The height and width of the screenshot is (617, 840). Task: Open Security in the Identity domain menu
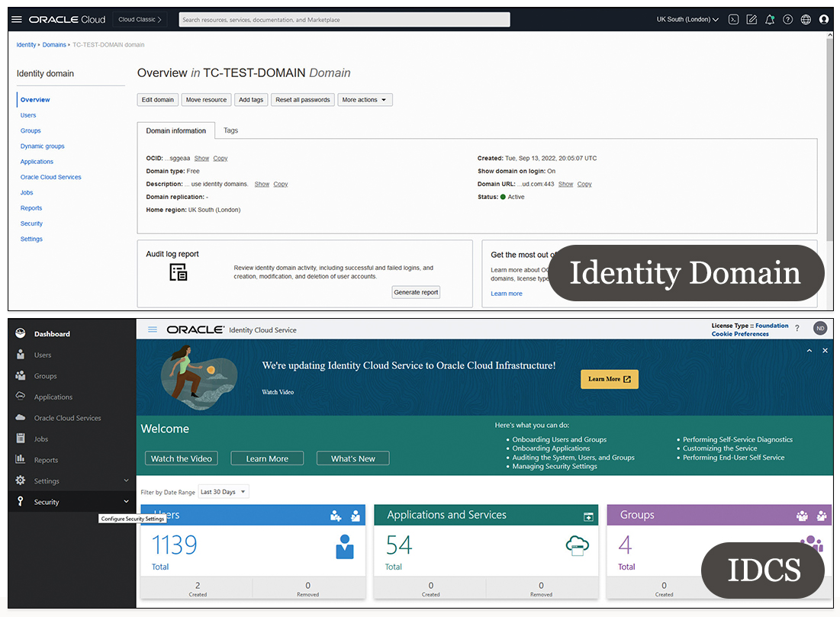[x=31, y=223]
